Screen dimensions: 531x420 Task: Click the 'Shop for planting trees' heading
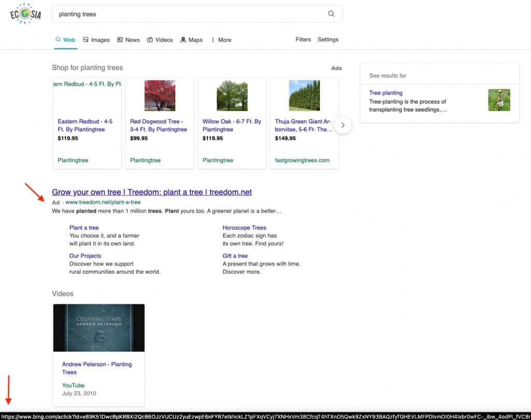(87, 68)
